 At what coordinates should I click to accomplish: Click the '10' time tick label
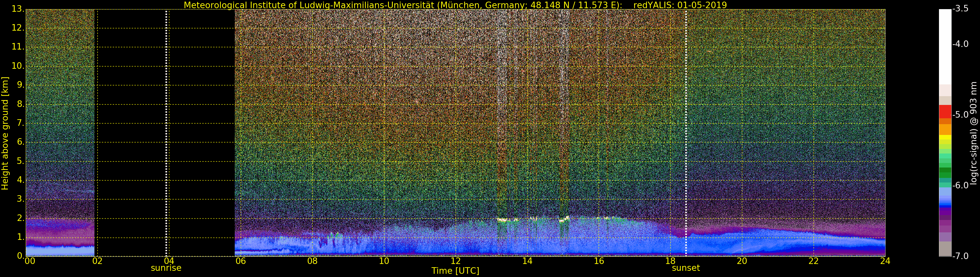[384, 261]
